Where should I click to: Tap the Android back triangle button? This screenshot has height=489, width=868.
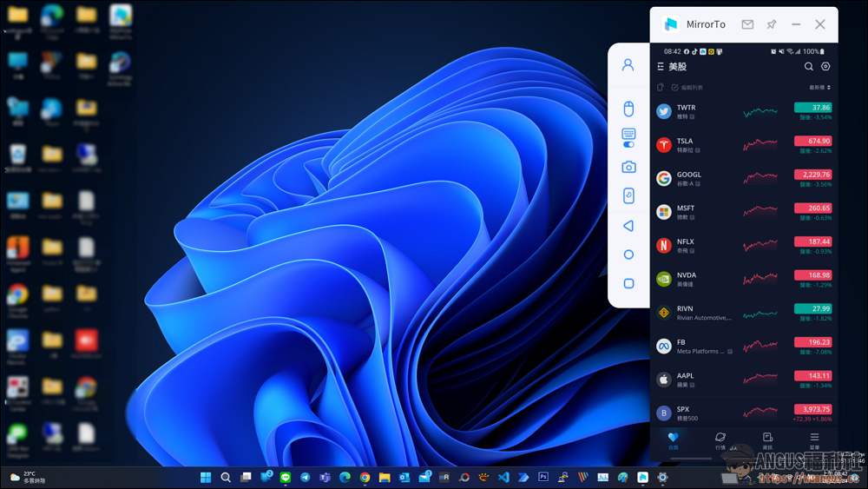point(628,226)
